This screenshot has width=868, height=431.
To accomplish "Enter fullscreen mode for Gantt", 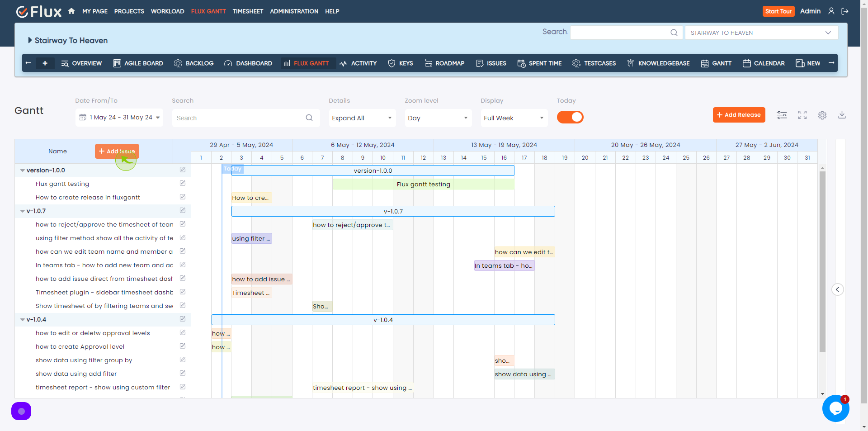I will tap(802, 115).
